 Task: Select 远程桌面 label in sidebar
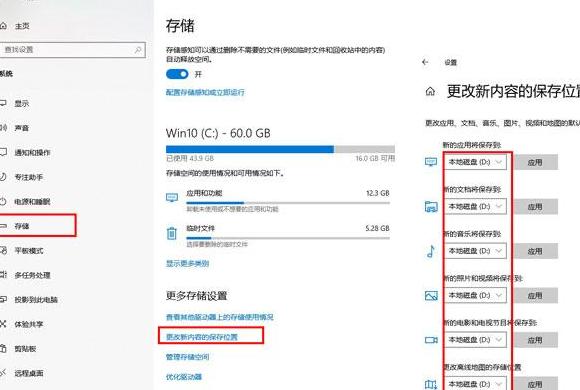29,373
